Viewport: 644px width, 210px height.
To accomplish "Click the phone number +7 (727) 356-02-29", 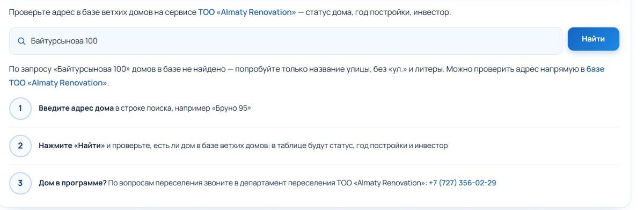I will click(x=462, y=183).
